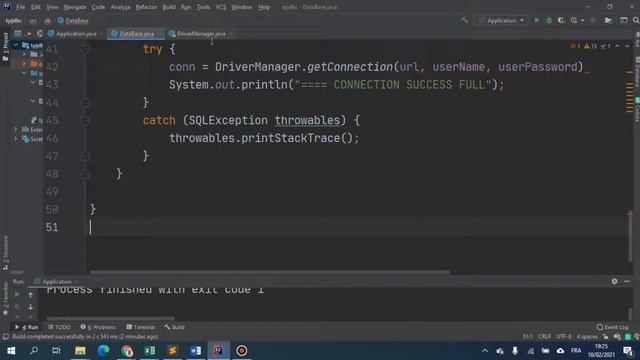
Task: Expand External Libraries node
Action: tap(16, 129)
